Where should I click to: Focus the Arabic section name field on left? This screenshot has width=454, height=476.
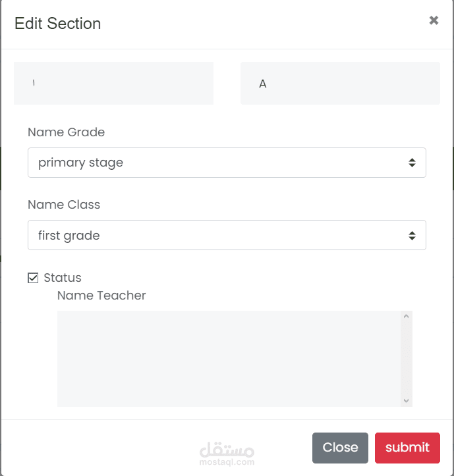click(x=113, y=84)
